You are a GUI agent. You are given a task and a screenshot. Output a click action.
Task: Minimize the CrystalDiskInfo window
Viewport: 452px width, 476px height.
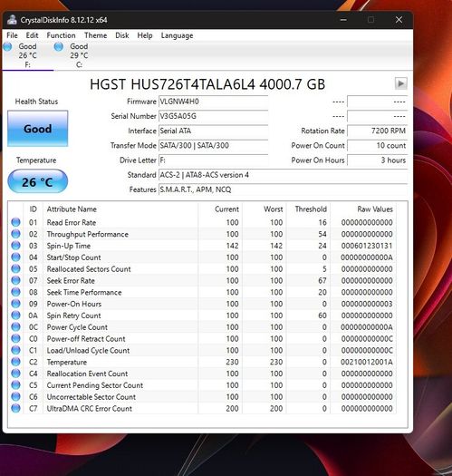point(343,20)
